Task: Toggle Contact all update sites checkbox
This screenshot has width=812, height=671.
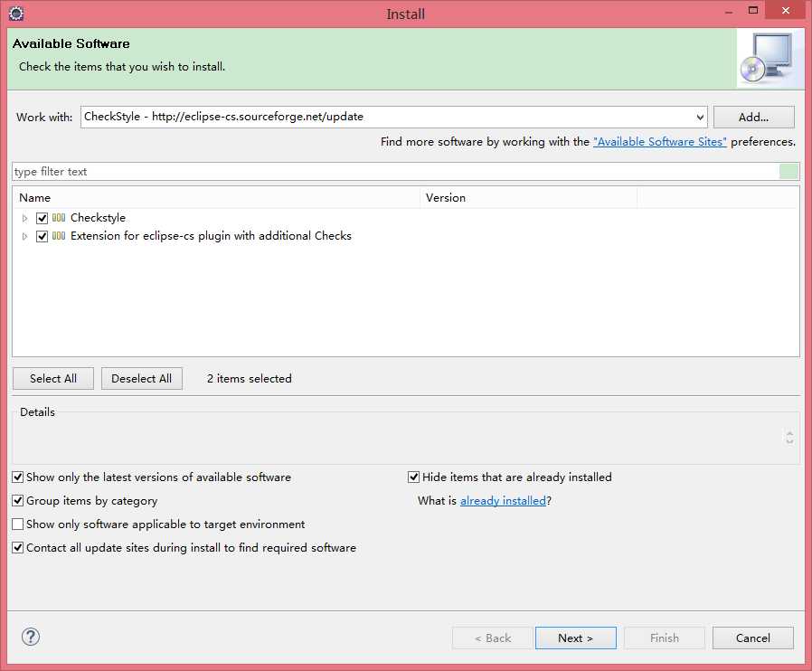Action: (x=17, y=547)
